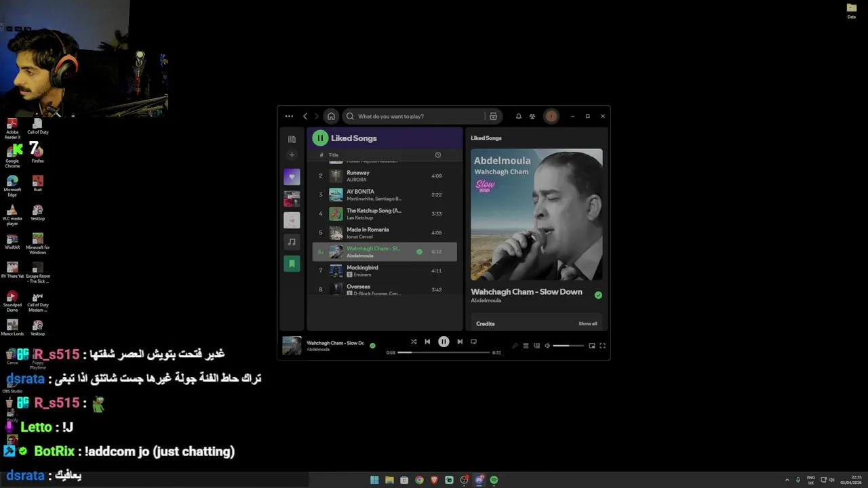
Task: Select the 'Runaway' track by AURORA
Action: pyautogui.click(x=384, y=176)
